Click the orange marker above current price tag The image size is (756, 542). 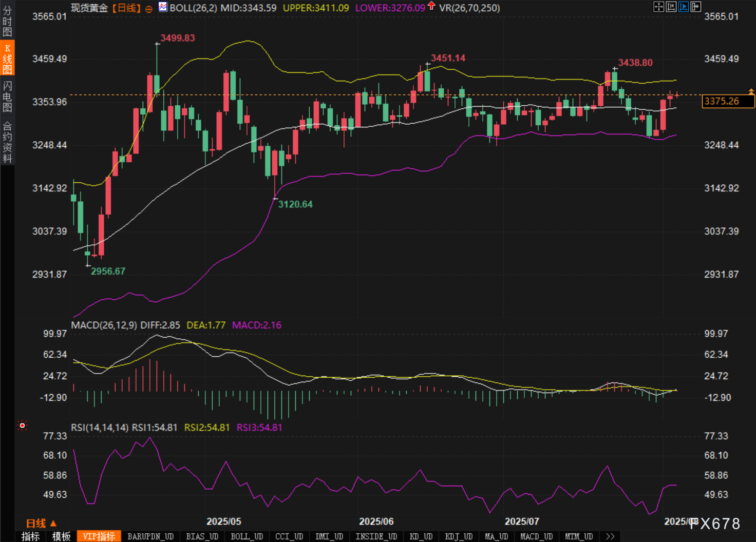[x=751, y=91]
